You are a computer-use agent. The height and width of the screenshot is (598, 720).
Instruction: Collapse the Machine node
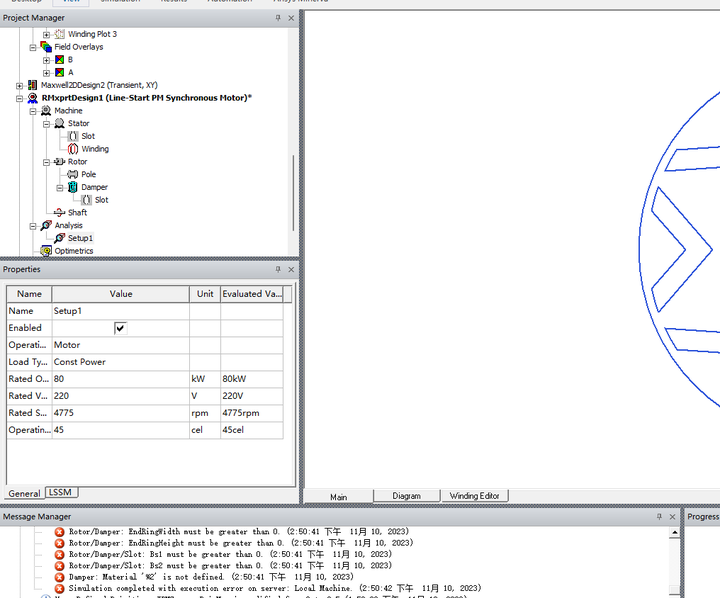pyautogui.click(x=33, y=111)
